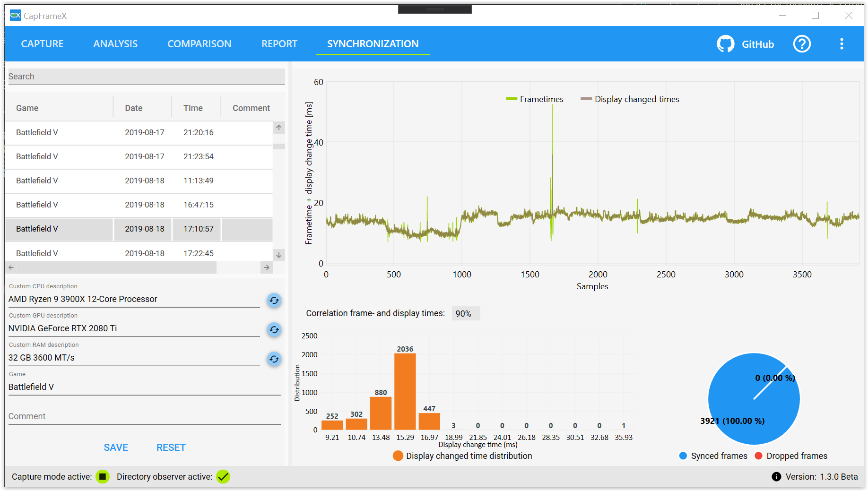Click the record list scroll up arrow

279,128
